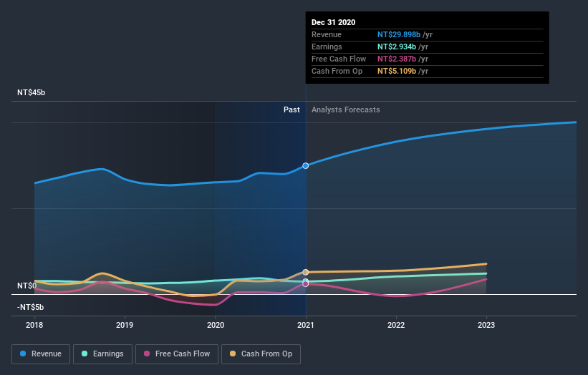Click the NT$2.934b earnings value
The height and width of the screenshot is (375, 588).
click(x=397, y=47)
